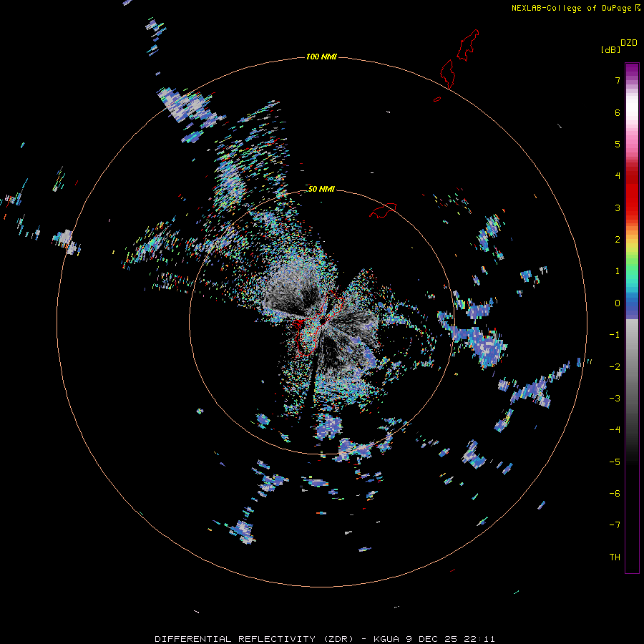Click the small red island outline near 50 NMI ring
The height and width of the screenshot is (644, 644).
click(383, 210)
